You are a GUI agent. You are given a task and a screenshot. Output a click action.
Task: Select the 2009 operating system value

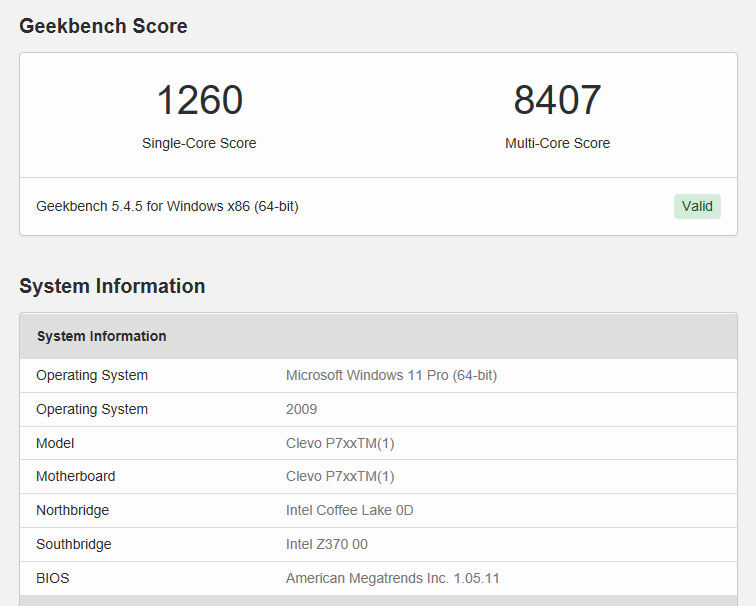pyautogui.click(x=301, y=409)
